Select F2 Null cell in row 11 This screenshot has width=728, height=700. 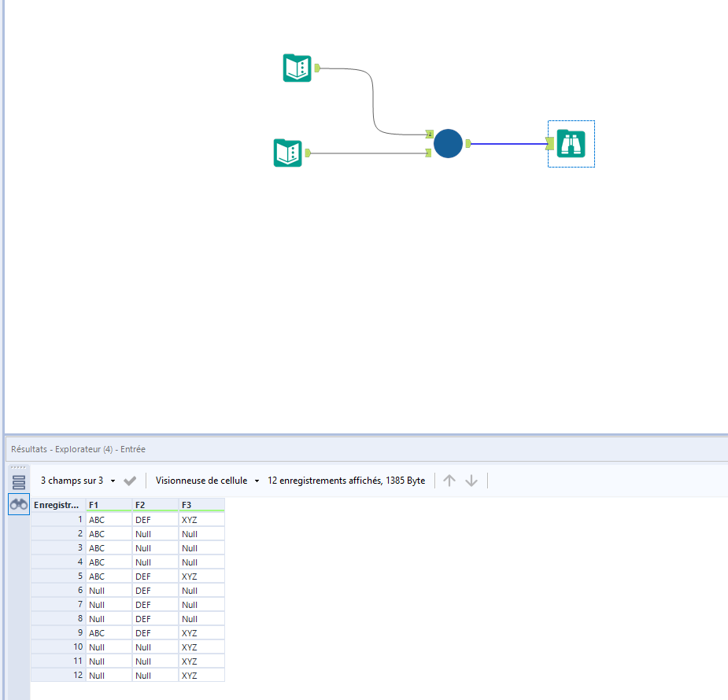(156, 661)
